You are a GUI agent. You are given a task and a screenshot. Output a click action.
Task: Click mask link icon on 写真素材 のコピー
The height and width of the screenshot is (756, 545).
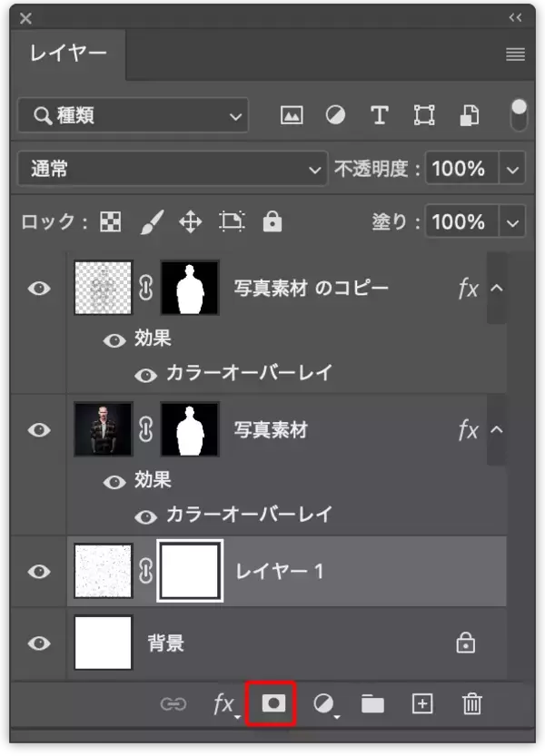click(145, 288)
